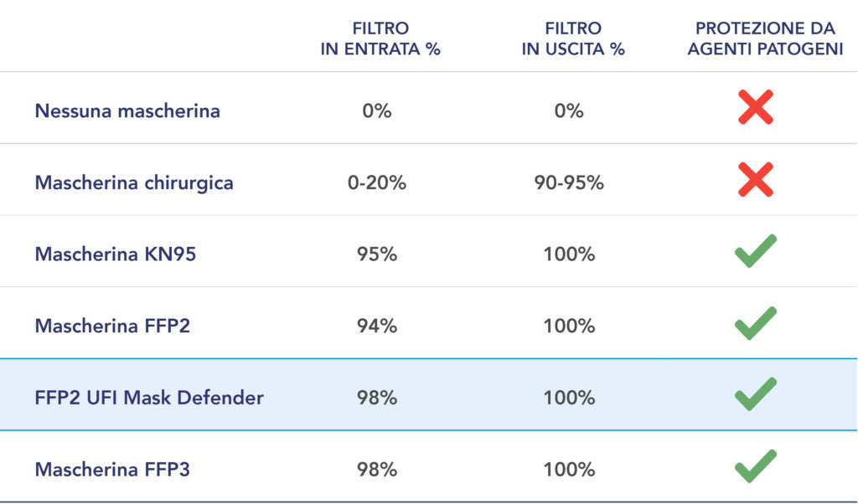Click the red X for Mascherina chirurgica
The width and height of the screenshot is (858, 504).
click(756, 179)
